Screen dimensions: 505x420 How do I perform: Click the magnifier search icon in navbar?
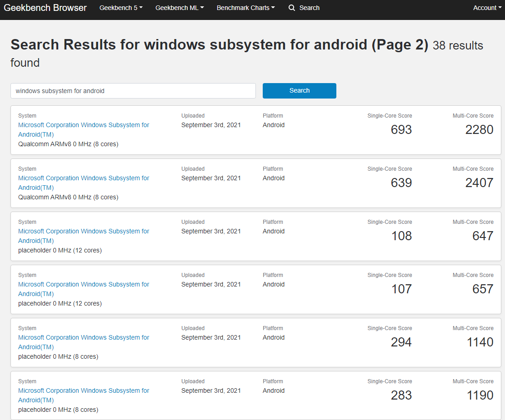coord(291,8)
